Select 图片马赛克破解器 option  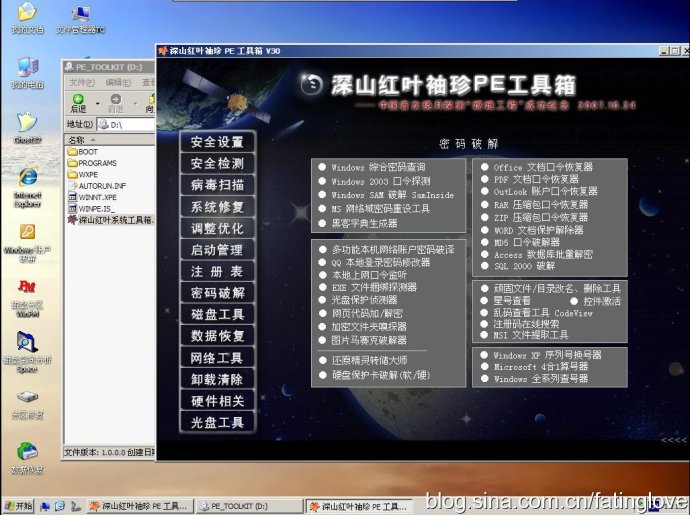click(x=363, y=340)
